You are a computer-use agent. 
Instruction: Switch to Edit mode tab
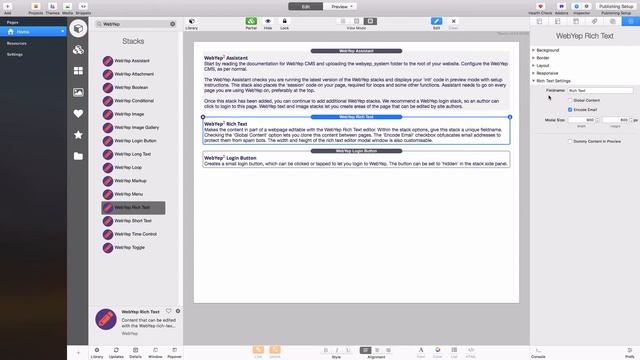click(x=305, y=7)
